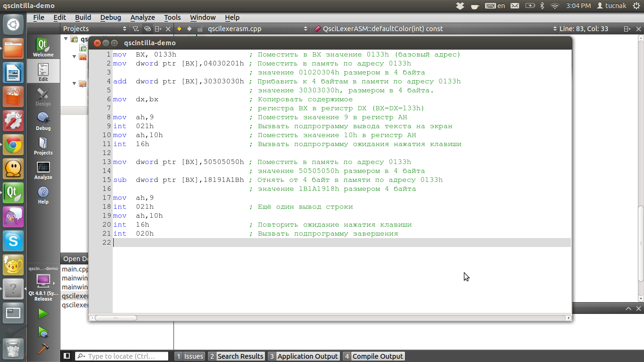Open the QsciLexerASM::defaultColor symbol dropdown
Viewport: 644px width, 362px height.
pos(435,29)
